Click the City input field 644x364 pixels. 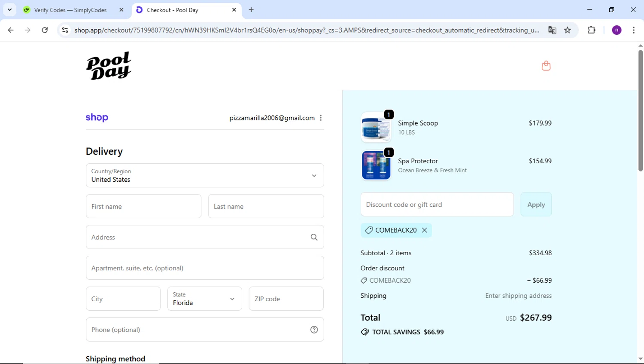123,299
